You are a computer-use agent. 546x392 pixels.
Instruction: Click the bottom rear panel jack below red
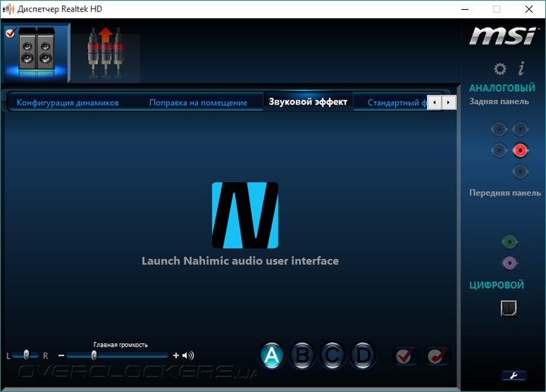tap(520, 171)
